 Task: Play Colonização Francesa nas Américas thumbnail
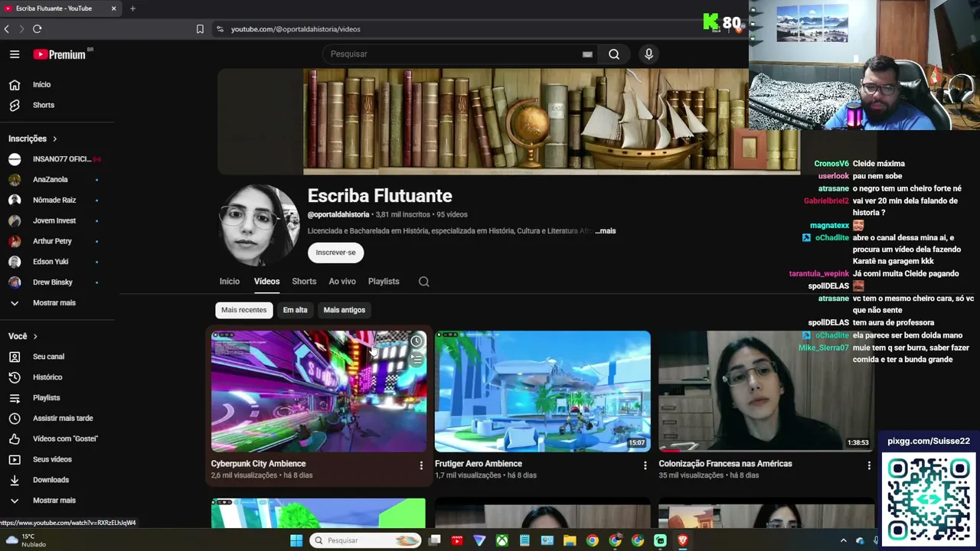coord(766,391)
